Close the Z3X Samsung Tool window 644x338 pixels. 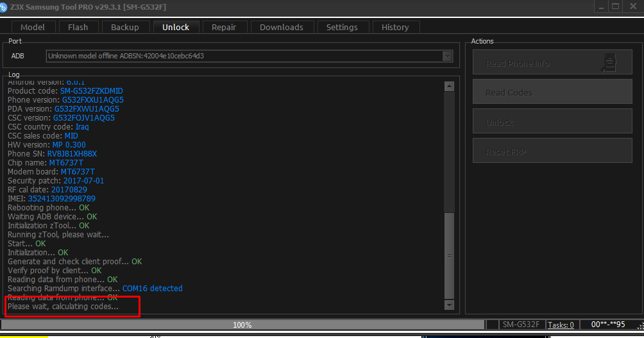pos(633,6)
